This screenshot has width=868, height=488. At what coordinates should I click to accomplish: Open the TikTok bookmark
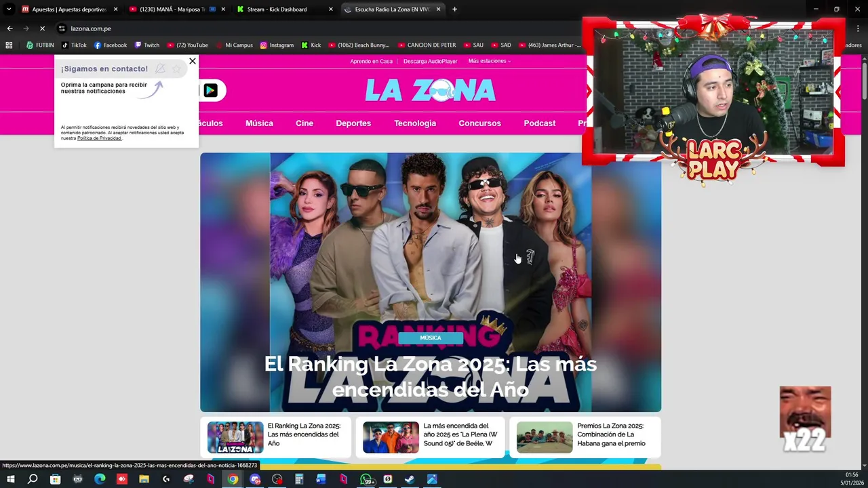pos(74,45)
